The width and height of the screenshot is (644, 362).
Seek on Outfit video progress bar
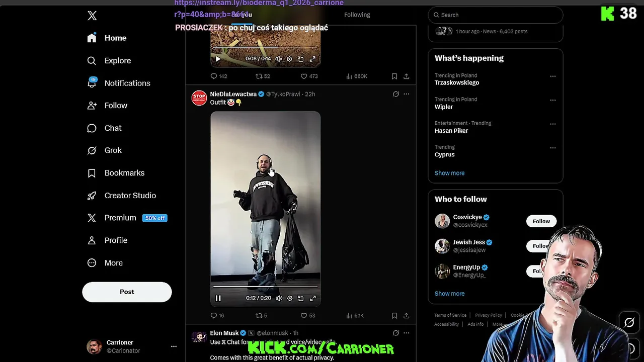pos(265,287)
